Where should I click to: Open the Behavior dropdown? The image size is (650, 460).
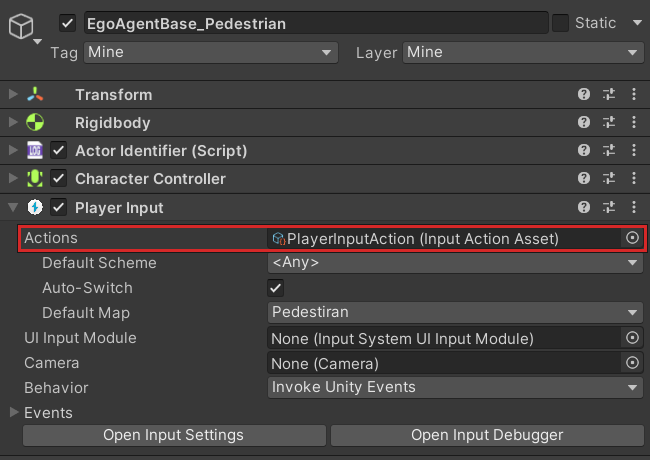455,387
